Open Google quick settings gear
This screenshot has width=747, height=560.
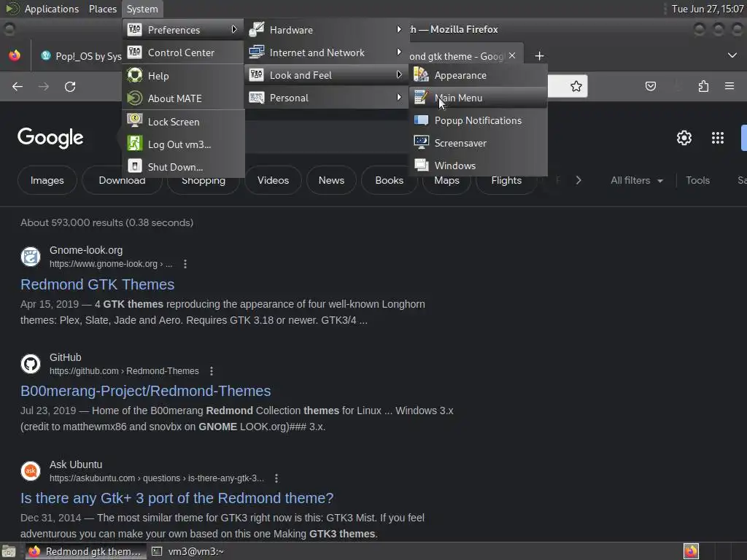pyautogui.click(x=684, y=138)
